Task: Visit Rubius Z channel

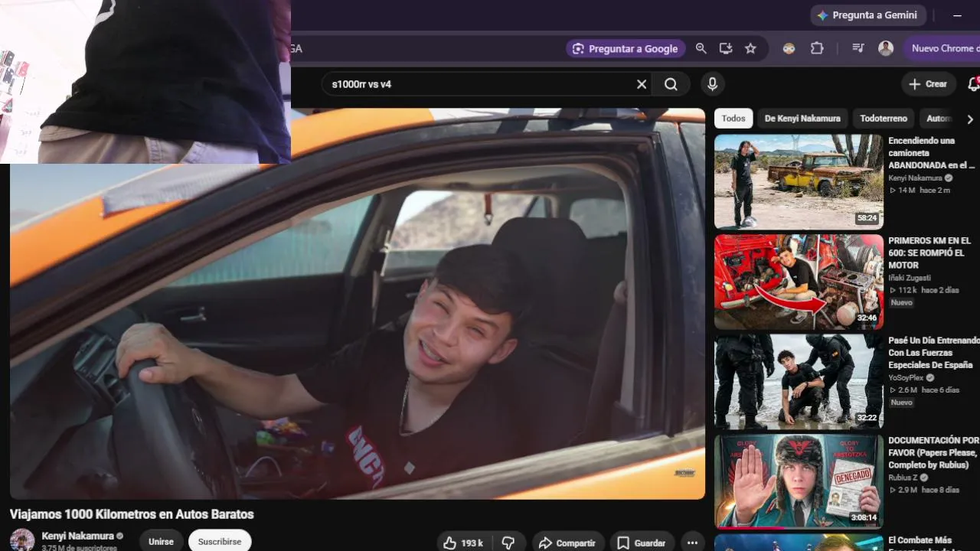Action: tap(903, 478)
